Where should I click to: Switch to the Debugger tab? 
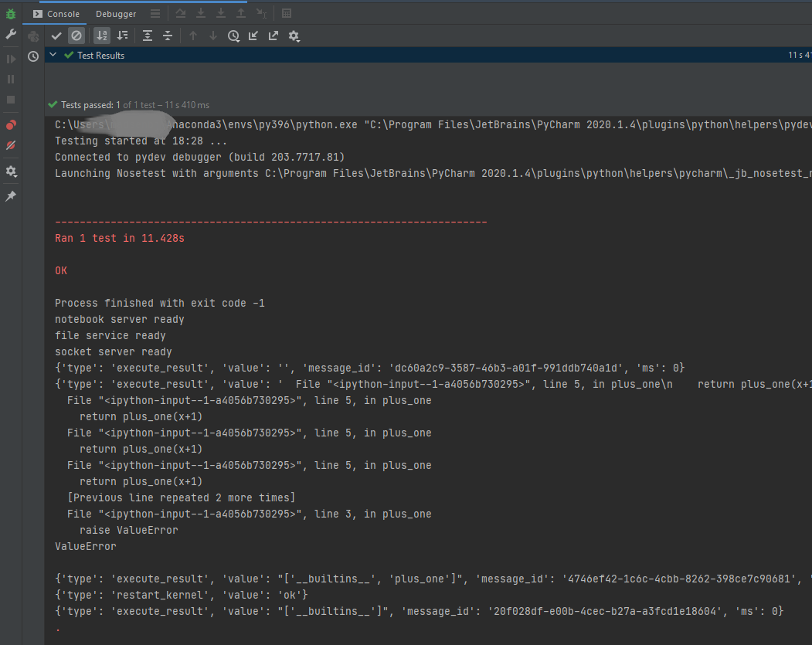point(115,13)
